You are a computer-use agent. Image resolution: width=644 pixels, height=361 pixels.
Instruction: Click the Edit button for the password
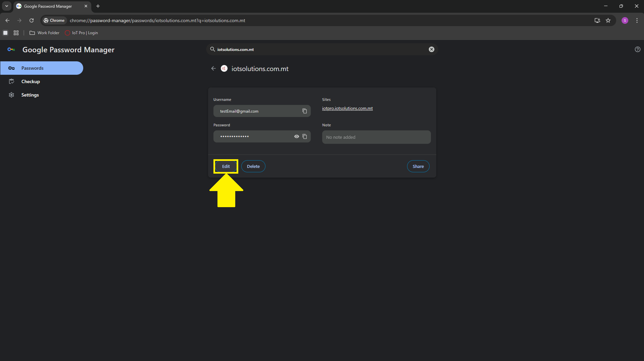pyautogui.click(x=226, y=166)
